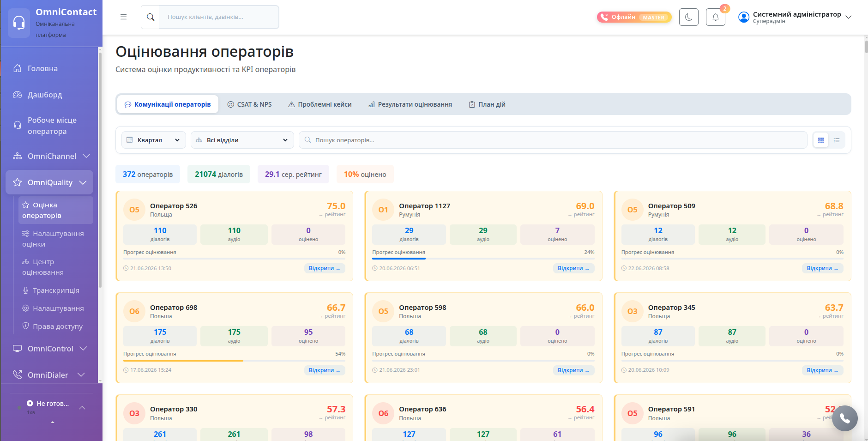The width and height of the screenshot is (868, 441).
Task: Open the notifications bell
Action: 715,17
